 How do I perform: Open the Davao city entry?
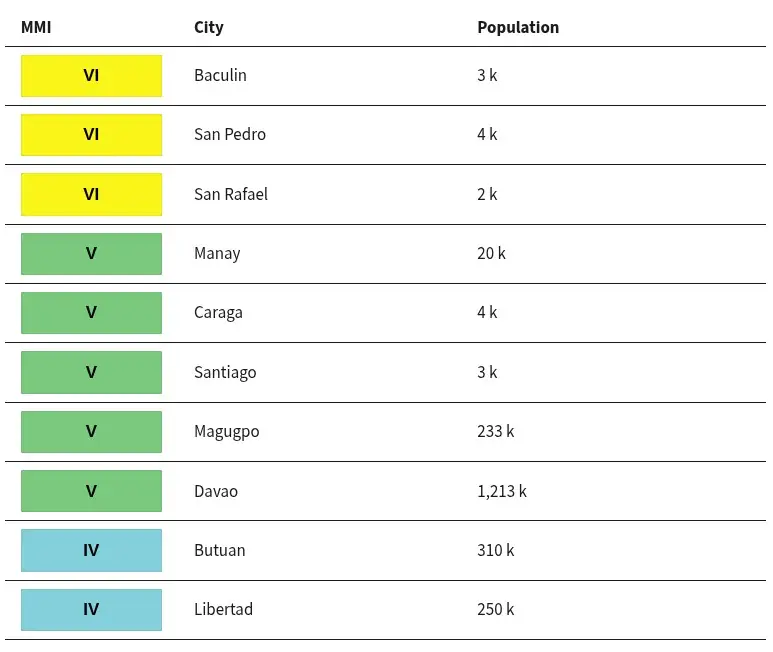[216, 491]
